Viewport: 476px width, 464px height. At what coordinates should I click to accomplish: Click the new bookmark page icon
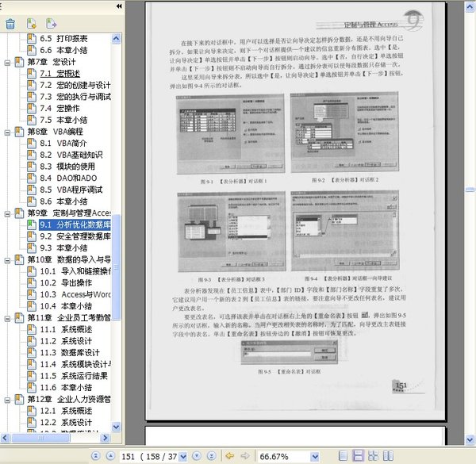[32, 23]
